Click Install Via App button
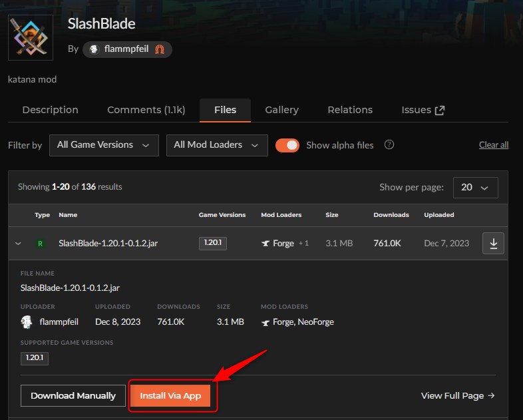Image resolution: width=523 pixels, height=420 pixels. (170, 395)
